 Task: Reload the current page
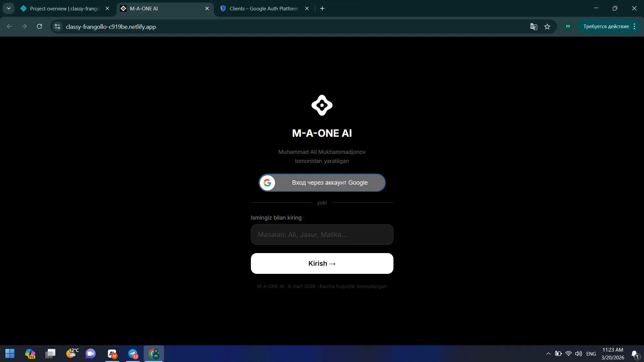tap(39, 26)
